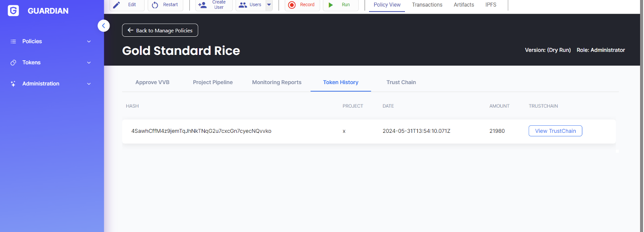
Task: Switch to the IPFS view
Action: (491, 5)
